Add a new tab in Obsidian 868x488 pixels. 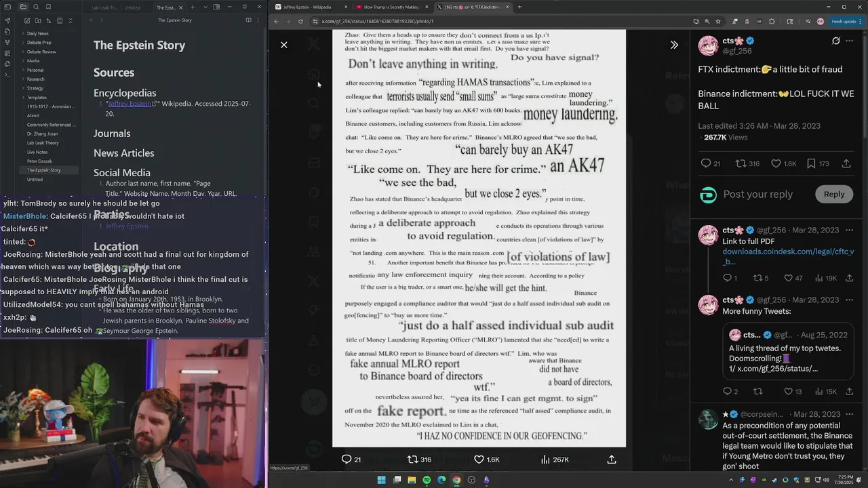pos(193,7)
